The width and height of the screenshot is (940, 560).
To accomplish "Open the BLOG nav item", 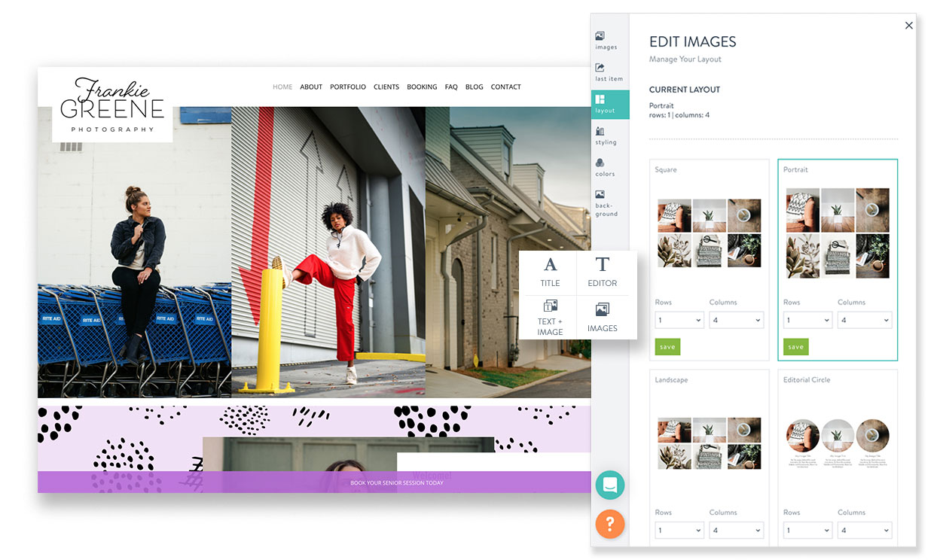I will (475, 87).
